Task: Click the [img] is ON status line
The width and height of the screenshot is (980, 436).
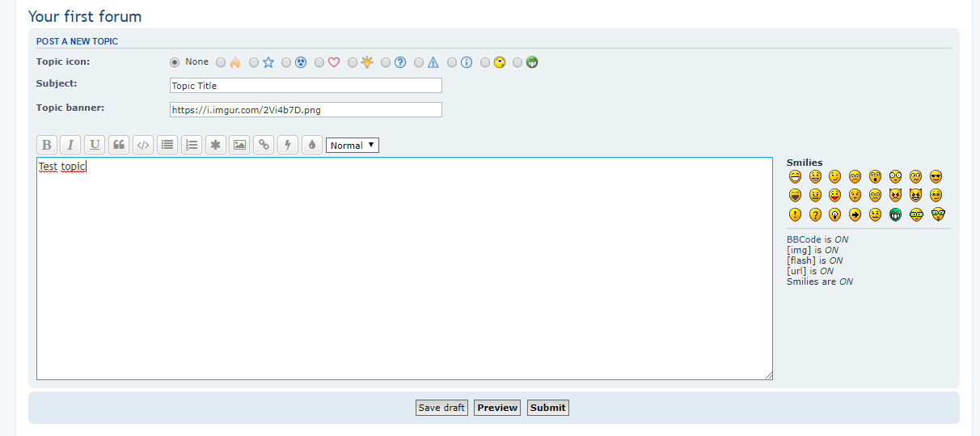Action: click(813, 250)
